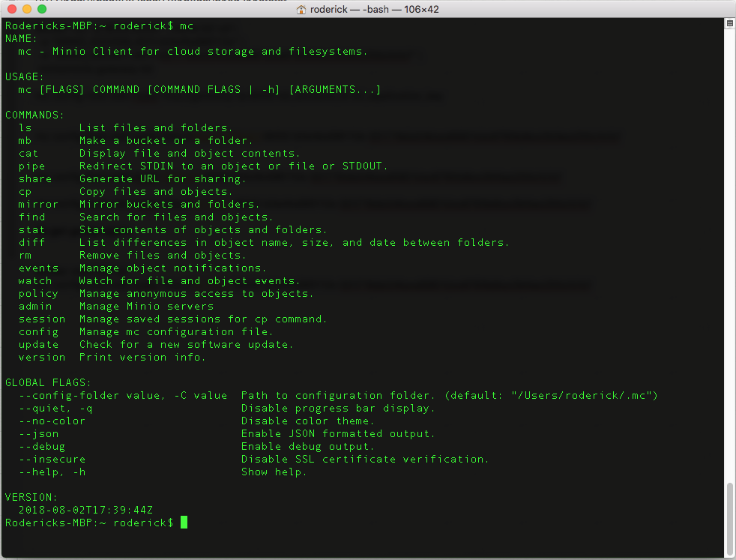Click the text 'Minio Client for cloud storage and filesystems.'

(209, 51)
